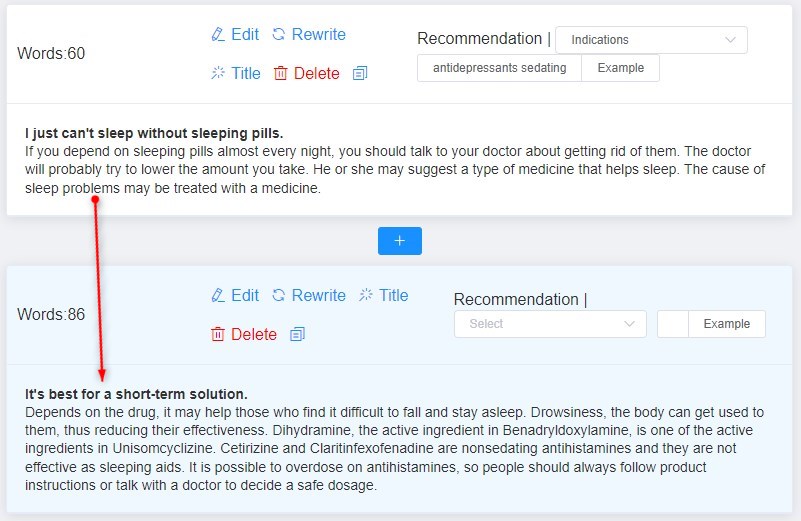Click the Example button in second block
The image size is (801, 521).
point(727,324)
